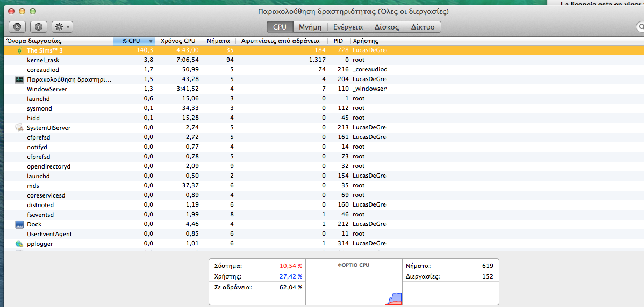The image size is (644, 307).
Task: Sort by Χρόνος CPU column header
Action: point(178,41)
